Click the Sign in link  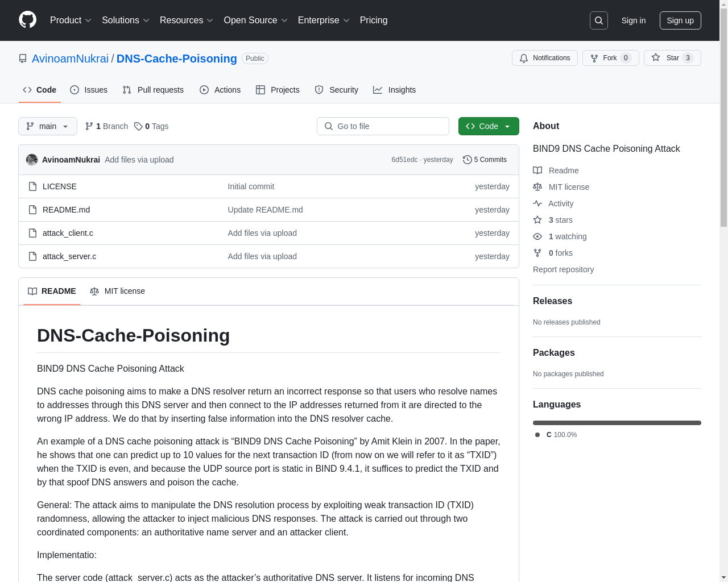click(x=634, y=20)
